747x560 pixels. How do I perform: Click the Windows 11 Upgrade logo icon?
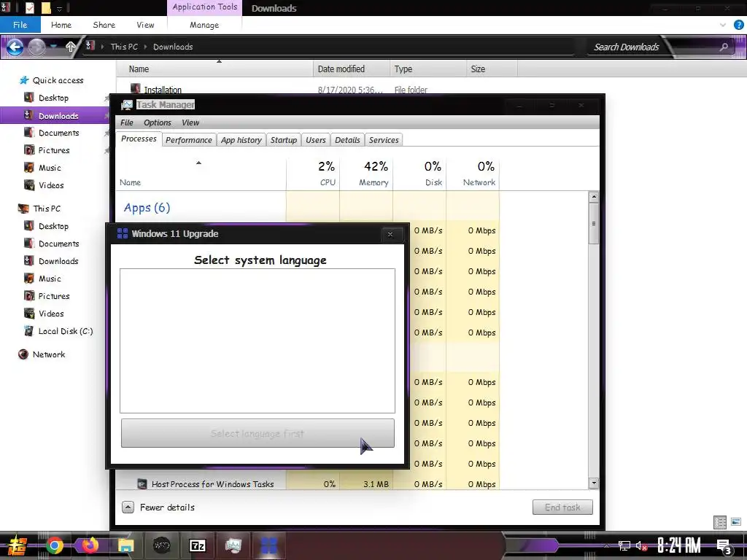[123, 233]
